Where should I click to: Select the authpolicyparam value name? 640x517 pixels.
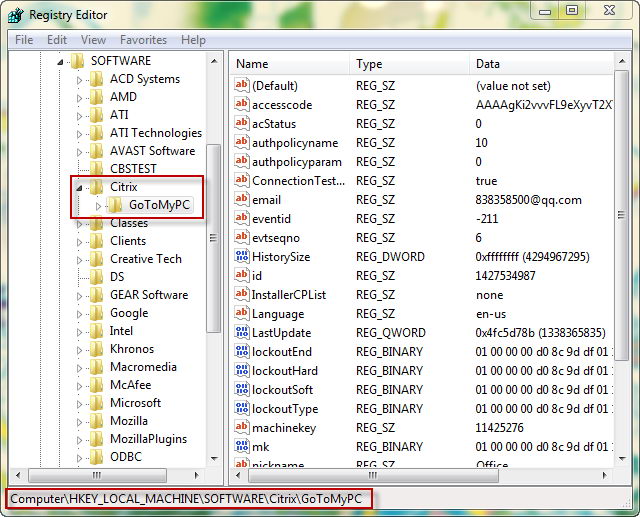click(297, 162)
